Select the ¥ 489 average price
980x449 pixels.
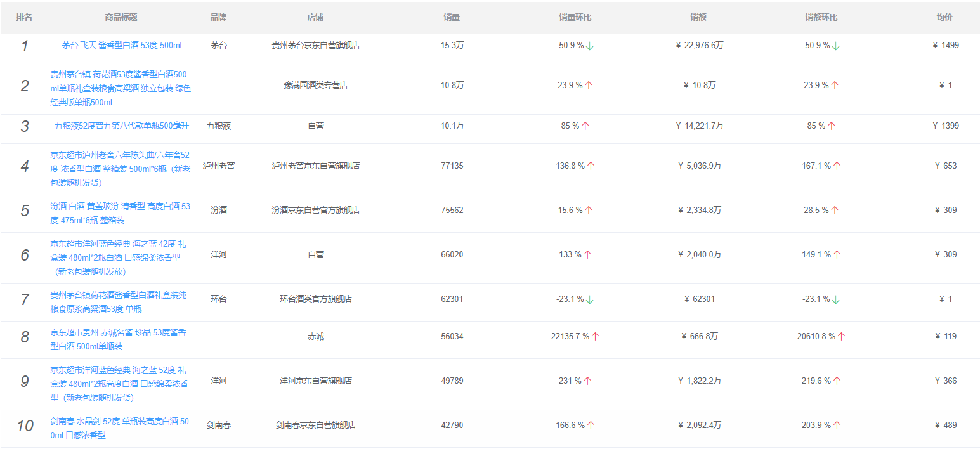(945, 425)
